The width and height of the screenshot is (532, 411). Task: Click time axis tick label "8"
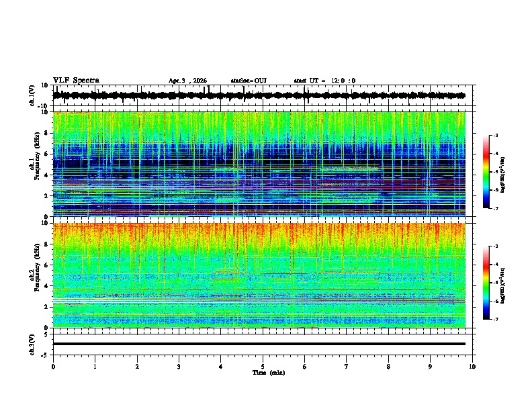point(388,367)
